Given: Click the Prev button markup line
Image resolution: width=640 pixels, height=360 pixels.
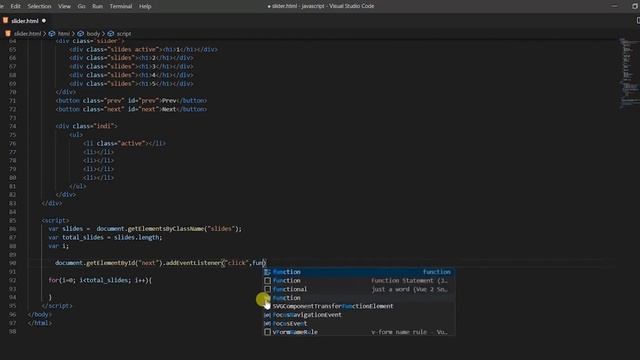Looking at the screenshot, I should click(131, 100).
